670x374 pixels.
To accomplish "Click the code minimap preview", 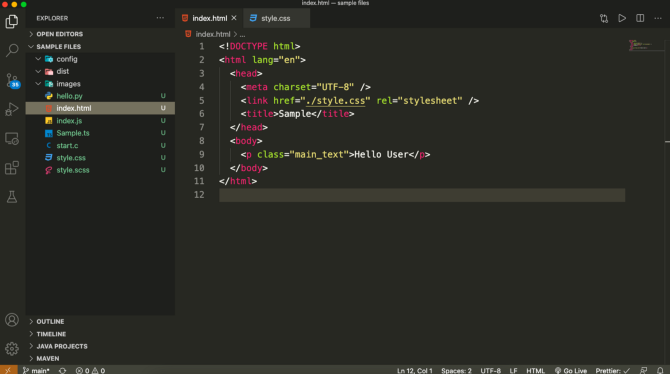I will pos(641,45).
